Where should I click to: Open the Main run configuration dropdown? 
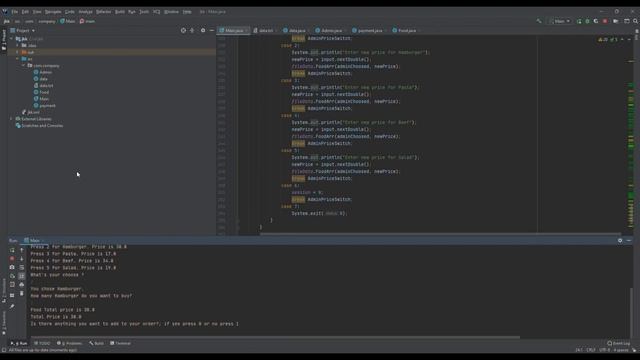point(561,21)
